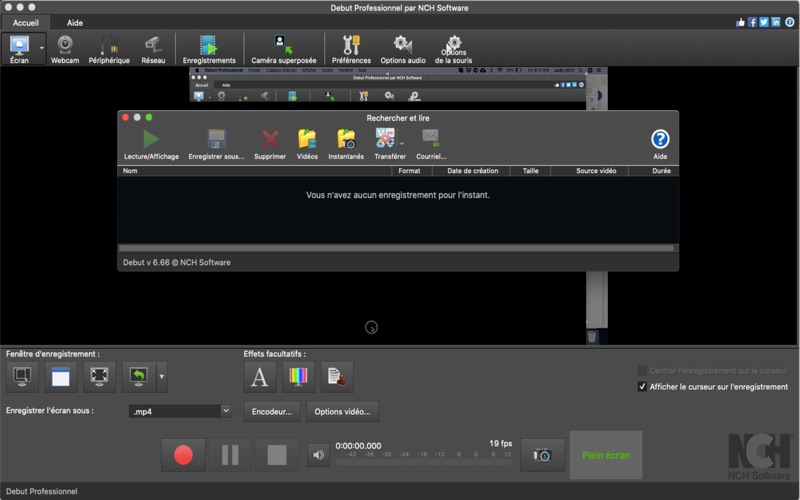Sort by the Format column header
The width and height of the screenshot is (800, 500).
coord(412,171)
